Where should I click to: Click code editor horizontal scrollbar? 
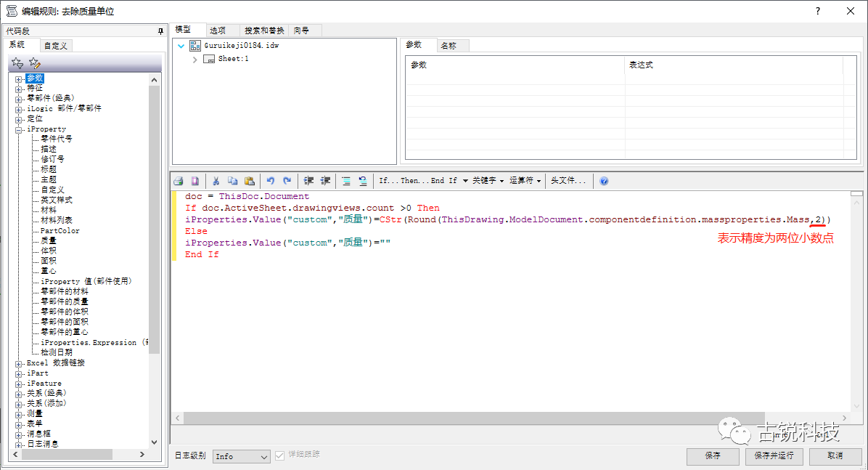coord(475,418)
